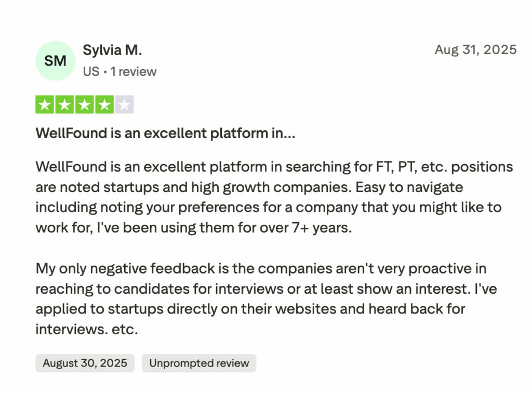Click the Aug 31, 2025 review date
532x395 pixels.
475,50
